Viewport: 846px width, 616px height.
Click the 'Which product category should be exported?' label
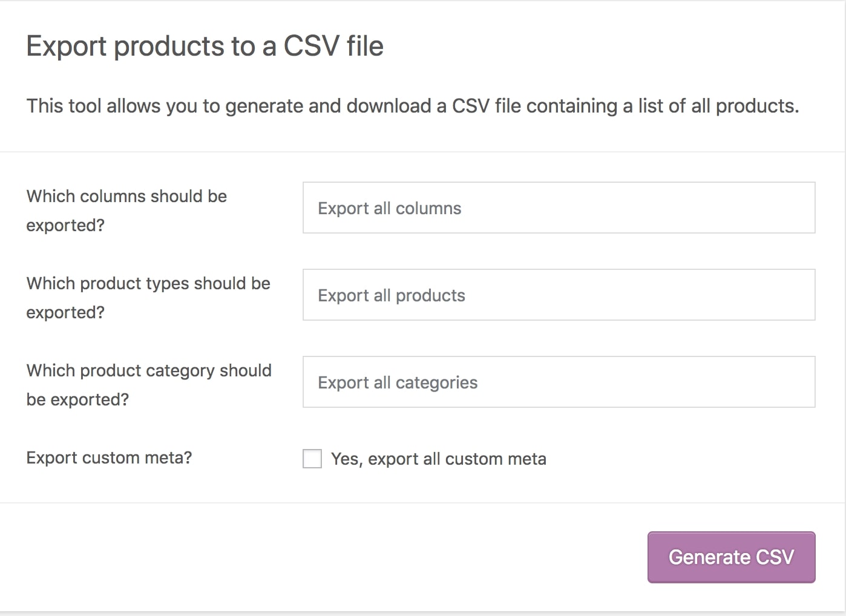149,384
